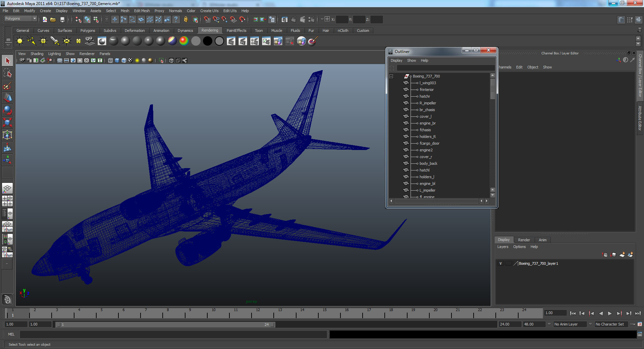Open the character set dropdown arrow
The image size is (644, 349).
click(590, 324)
